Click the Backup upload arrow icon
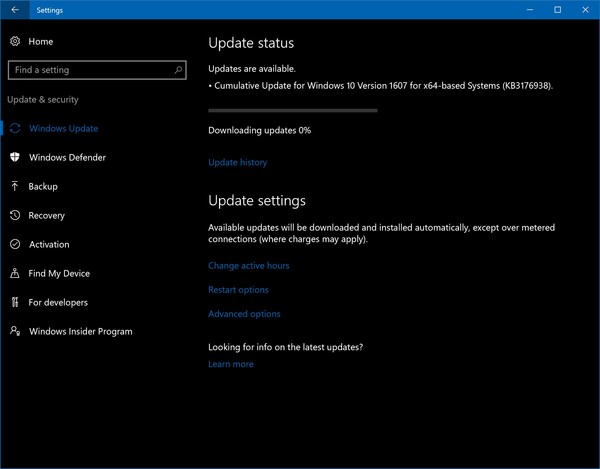 coord(15,187)
